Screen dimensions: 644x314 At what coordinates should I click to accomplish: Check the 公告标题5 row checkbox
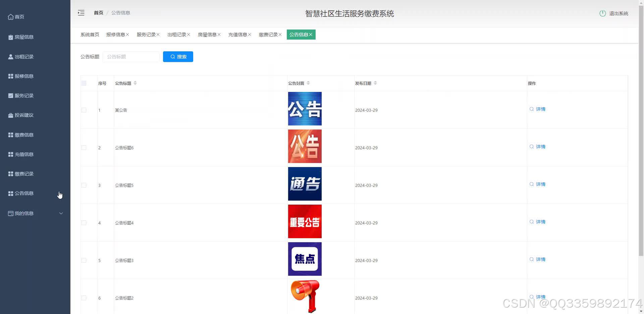pyautogui.click(x=84, y=185)
